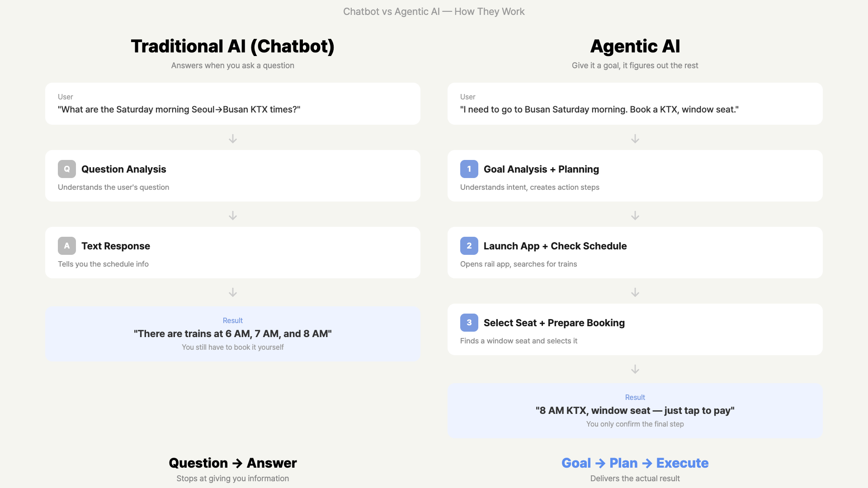Select the Question Analysis card title

coord(124,169)
